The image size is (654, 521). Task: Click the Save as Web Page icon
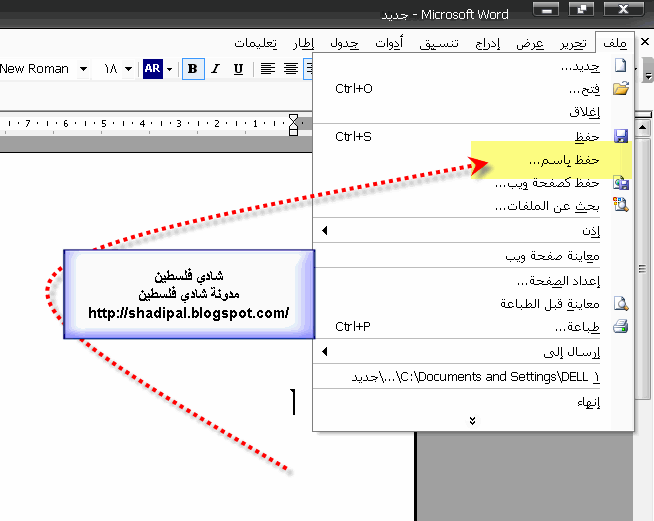[621, 183]
